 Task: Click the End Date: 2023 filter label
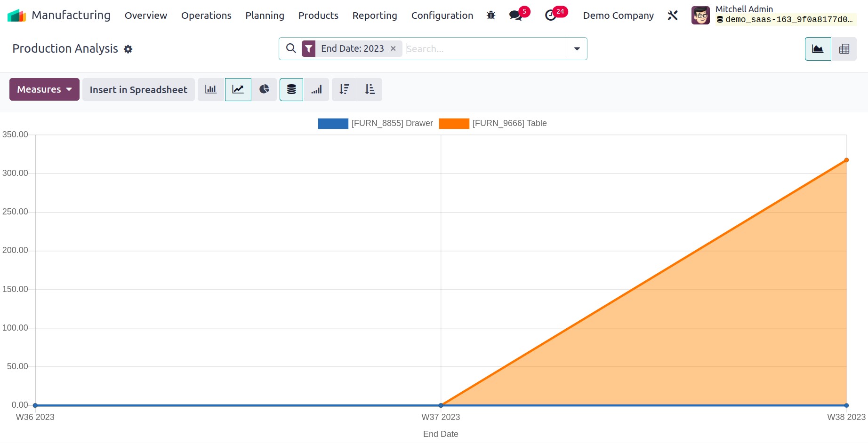coord(353,48)
